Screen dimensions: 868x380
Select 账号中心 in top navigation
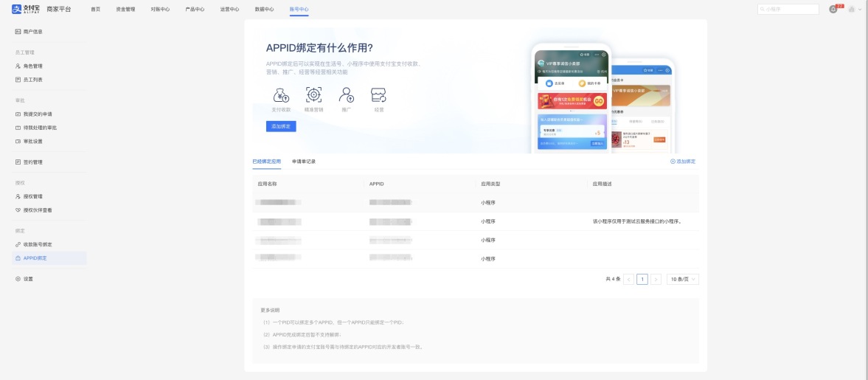[299, 10]
